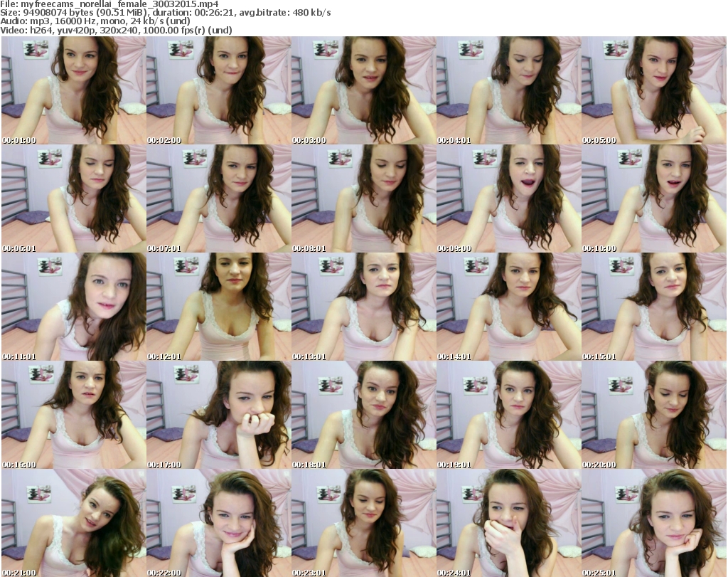Screen dimensions: 728x577
Task: Open the frame stamped 00:08:01
Action: click(x=364, y=198)
